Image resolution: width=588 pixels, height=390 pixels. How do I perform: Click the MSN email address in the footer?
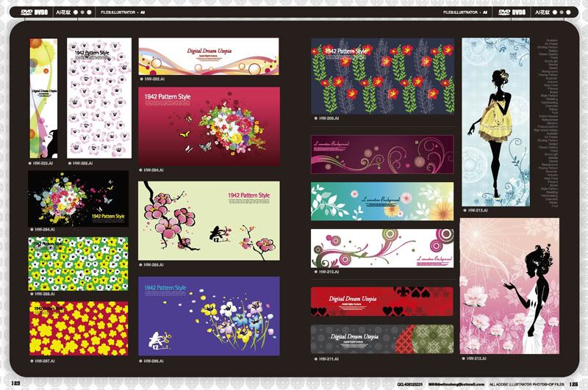pyautogui.click(x=456, y=384)
